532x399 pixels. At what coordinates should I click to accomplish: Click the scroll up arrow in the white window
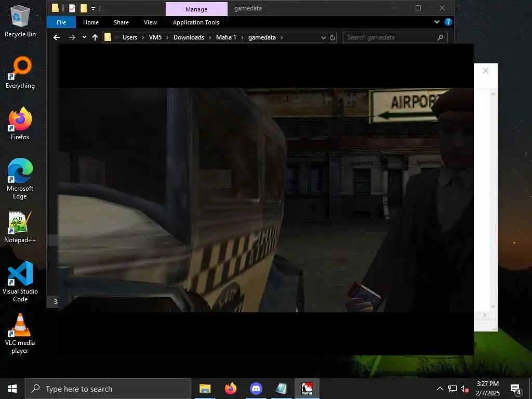(493, 94)
